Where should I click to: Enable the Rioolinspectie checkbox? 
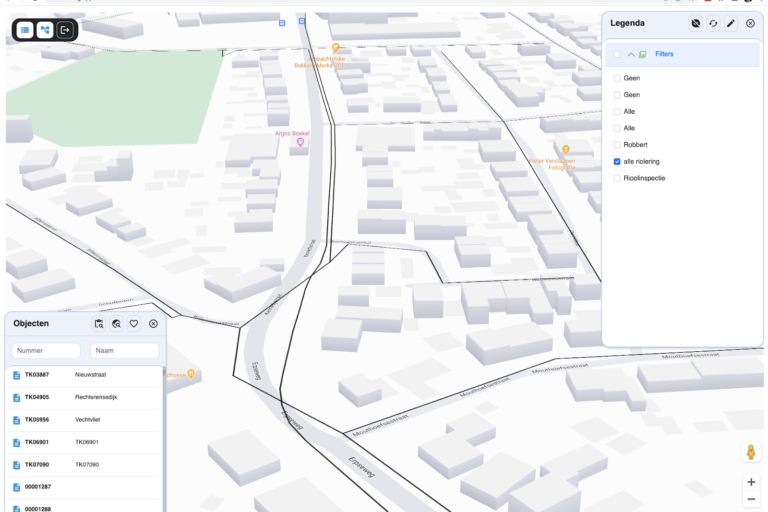[617, 178]
